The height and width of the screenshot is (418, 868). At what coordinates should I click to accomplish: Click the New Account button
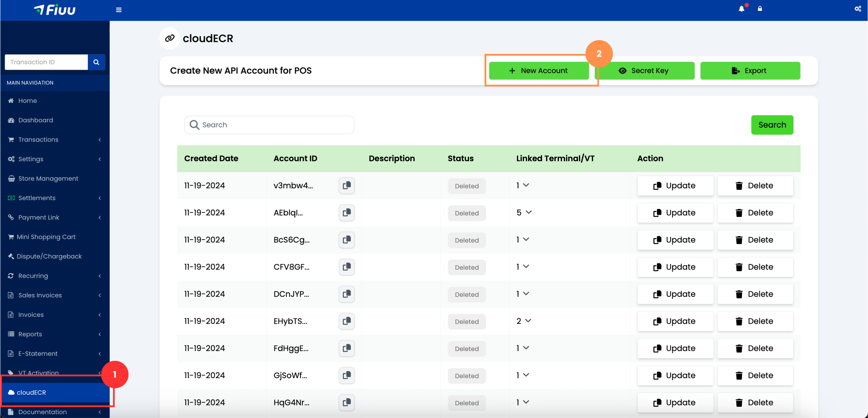[x=539, y=70]
